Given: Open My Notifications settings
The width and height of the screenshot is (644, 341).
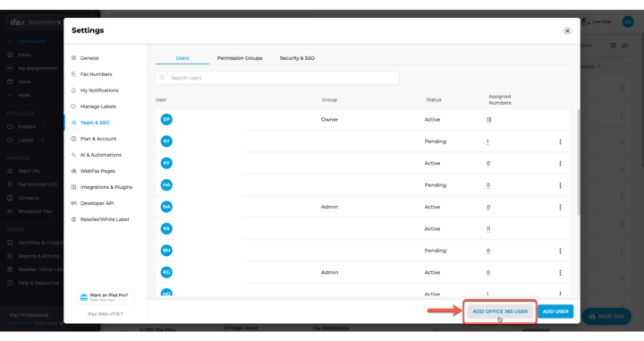Looking at the screenshot, I should (x=99, y=90).
